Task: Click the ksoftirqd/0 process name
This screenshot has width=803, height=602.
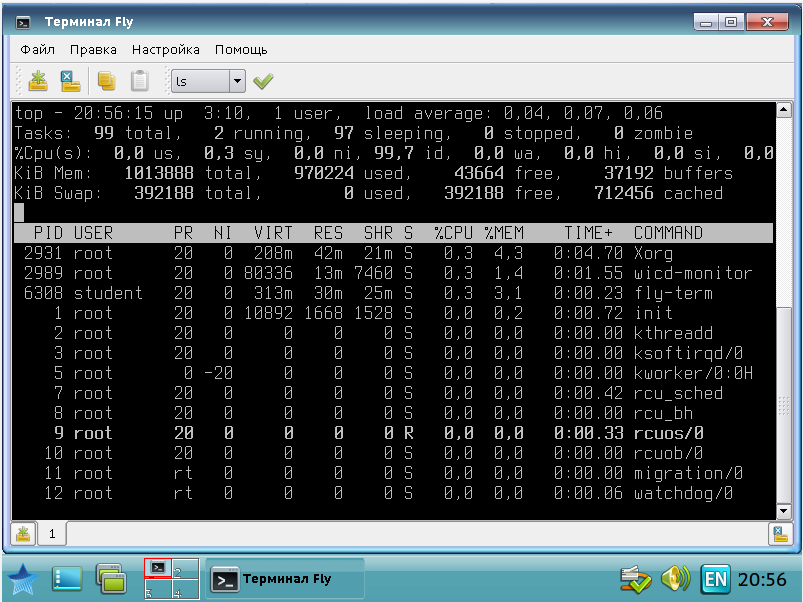Action: coord(688,353)
